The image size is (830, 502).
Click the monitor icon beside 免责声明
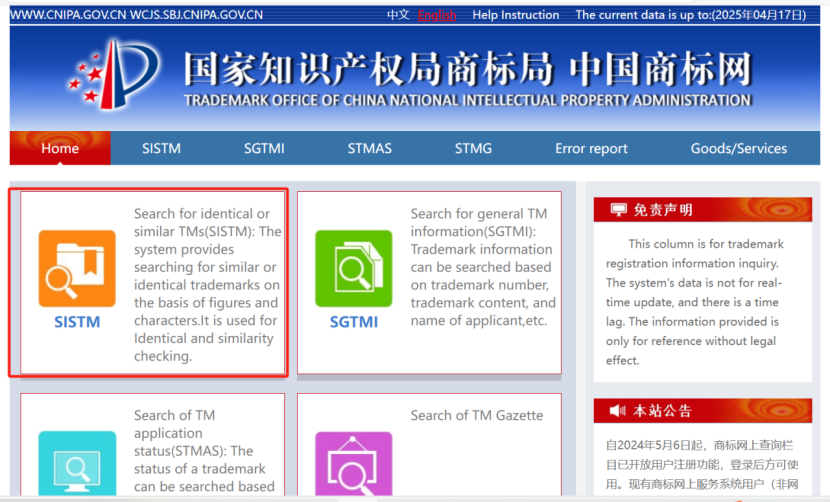(x=618, y=210)
